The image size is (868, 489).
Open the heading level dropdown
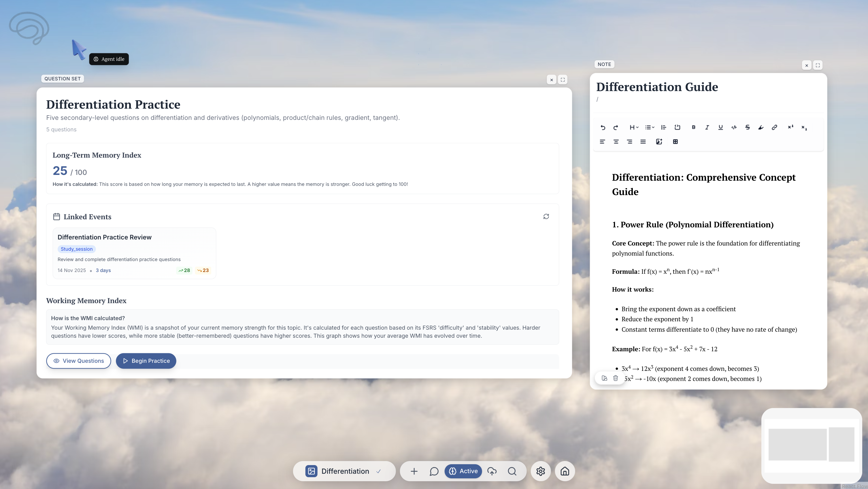[634, 127]
